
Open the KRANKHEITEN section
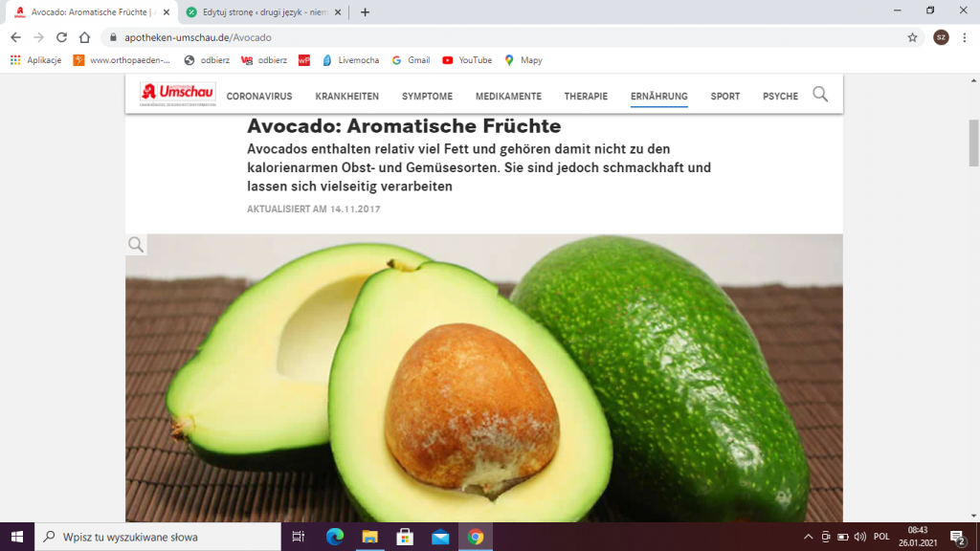coord(346,97)
